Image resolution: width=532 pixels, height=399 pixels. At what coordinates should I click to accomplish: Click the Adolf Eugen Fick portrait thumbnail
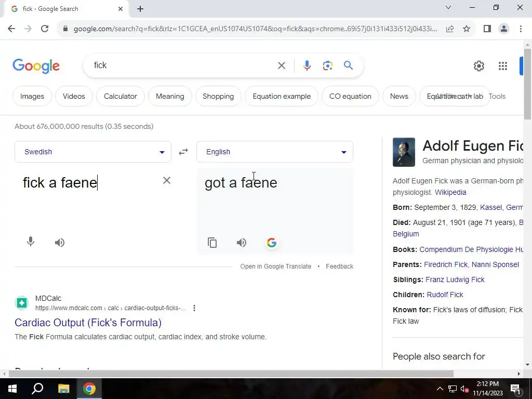(404, 152)
